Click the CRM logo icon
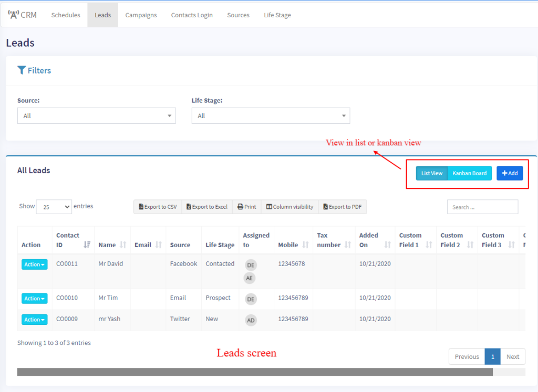Image resolution: width=538 pixels, height=392 pixels. point(13,15)
